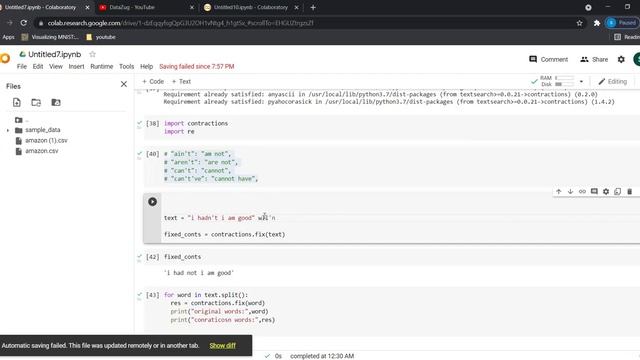Click the address bar URL
The width and height of the screenshot is (640, 360).
click(180, 23)
